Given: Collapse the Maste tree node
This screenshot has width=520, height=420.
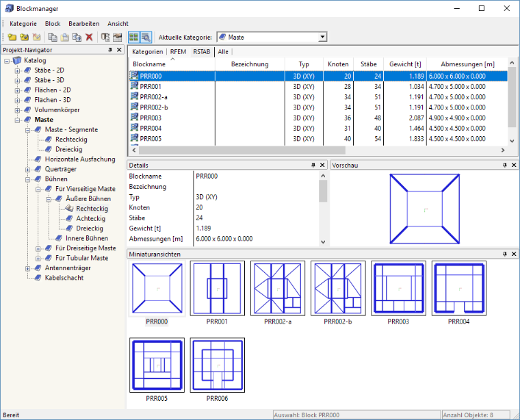Looking at the screenshot, I should pyautogui.click(x=17, y=120).
